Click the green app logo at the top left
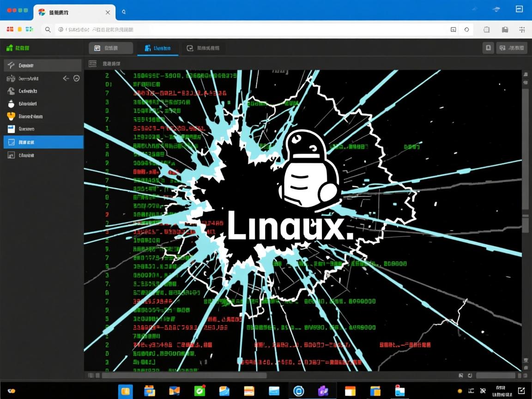This screenshot has width=532, height=399. pos(9,48)
